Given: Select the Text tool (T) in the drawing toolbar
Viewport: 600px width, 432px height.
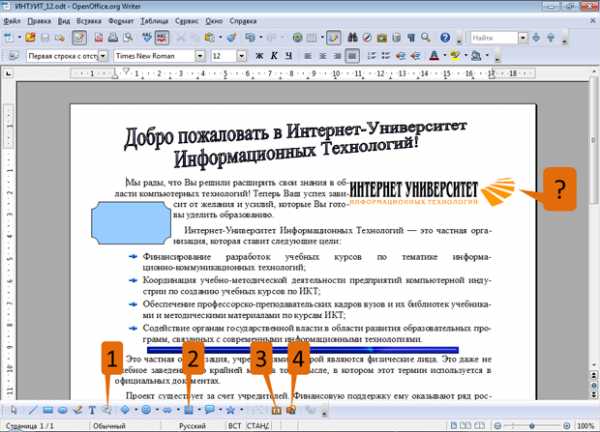Looking at the screenshot, I should (x=92, y=410).
